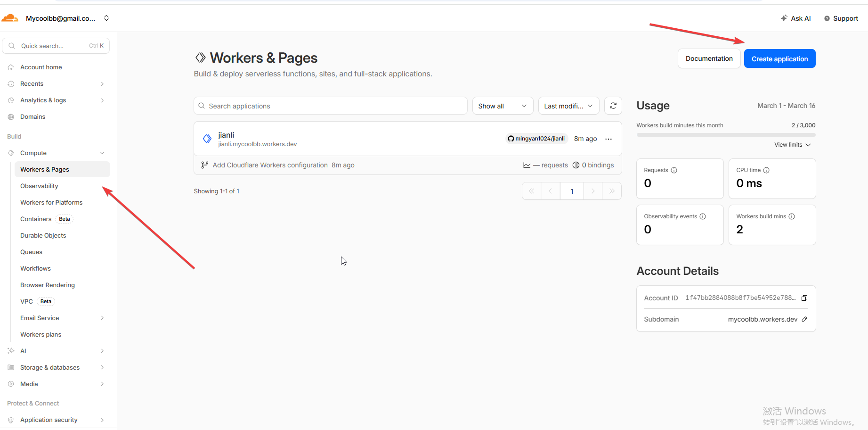The image size is (868, 430).
Task: Click the refresh applications list icon
Action: click(613, 106)
